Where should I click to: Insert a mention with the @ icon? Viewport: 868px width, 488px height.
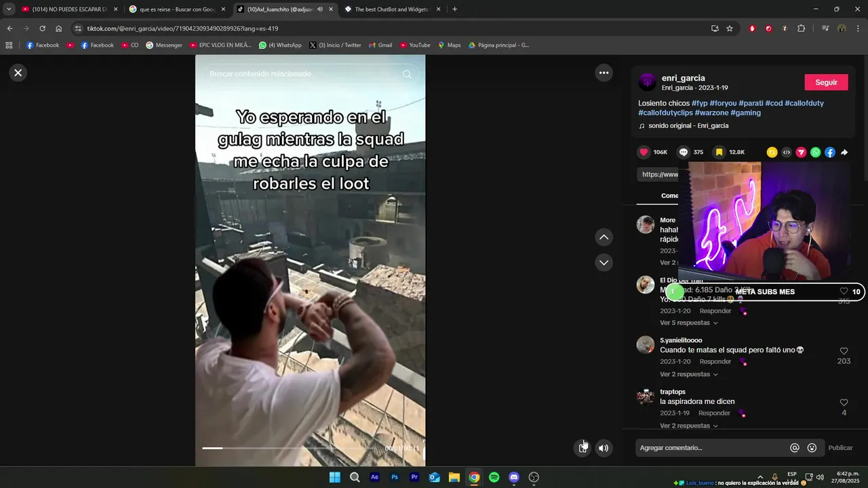[795, 448]
